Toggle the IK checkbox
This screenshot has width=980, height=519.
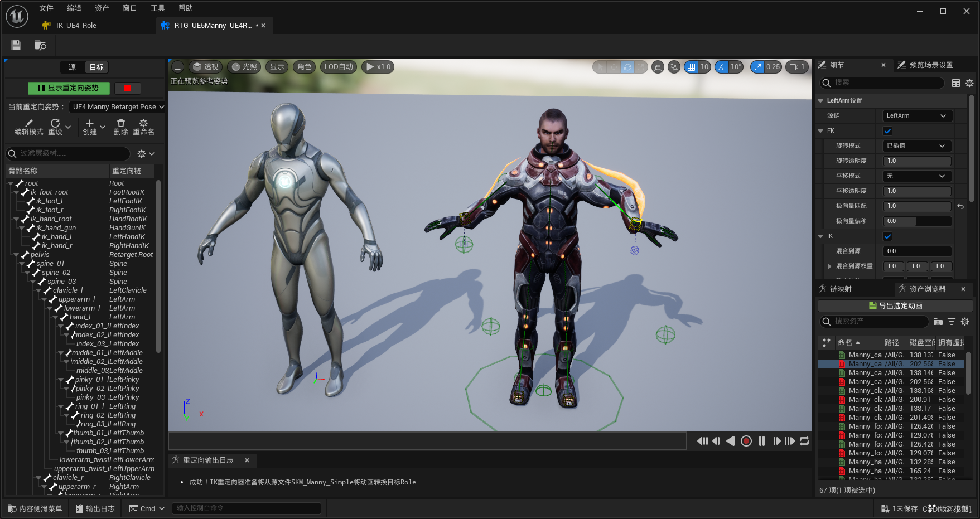pos(887,236)
